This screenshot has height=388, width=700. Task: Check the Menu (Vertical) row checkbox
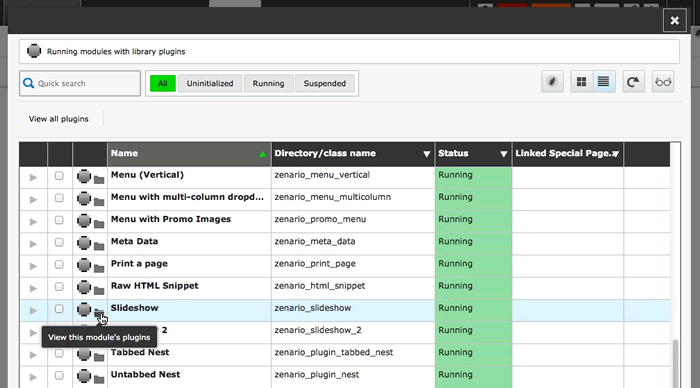[59, 176]
